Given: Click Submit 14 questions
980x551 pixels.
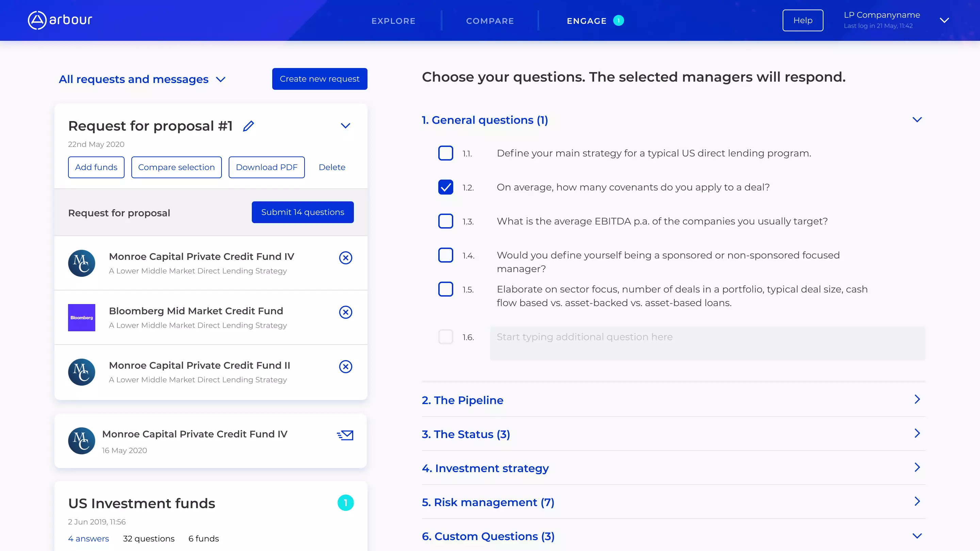Looking at the screenshot, I should pos(303,212).
